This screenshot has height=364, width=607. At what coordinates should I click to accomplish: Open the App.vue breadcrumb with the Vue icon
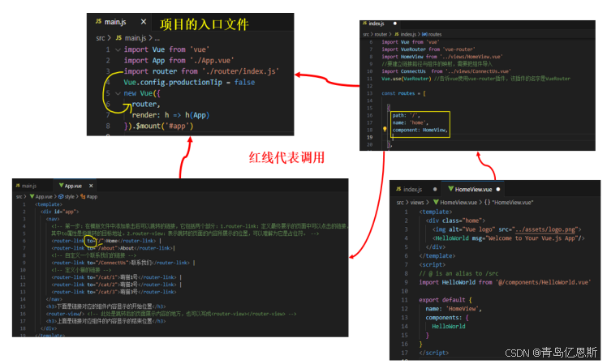point(41,196)
